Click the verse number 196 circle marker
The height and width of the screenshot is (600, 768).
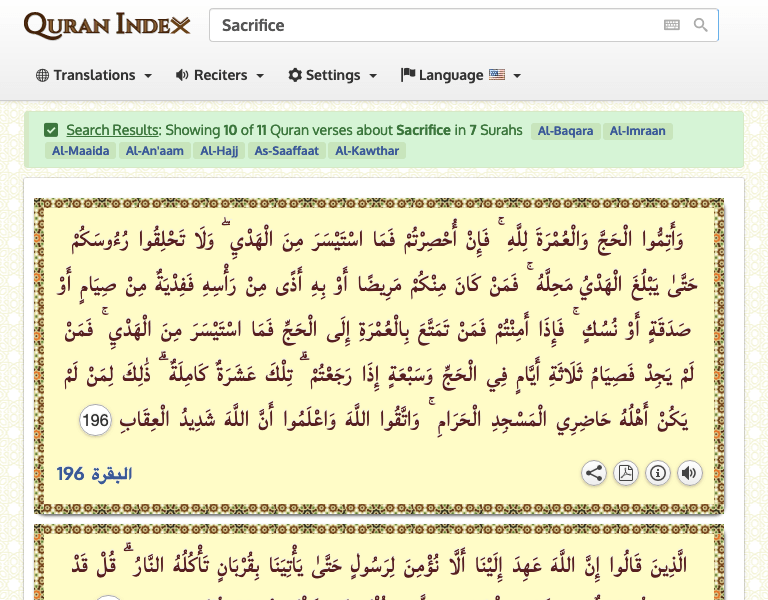tap(96, 422)
